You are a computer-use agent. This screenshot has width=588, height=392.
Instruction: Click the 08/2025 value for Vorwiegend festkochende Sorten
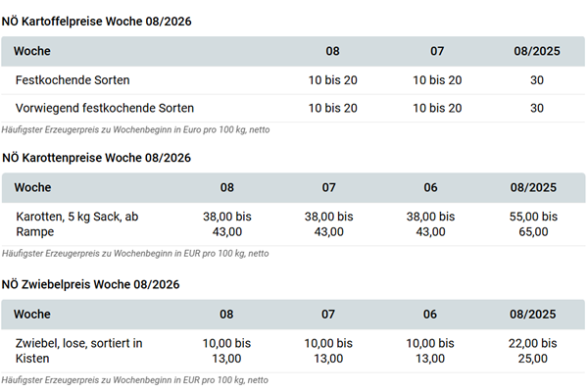click(x=536, y=108)
